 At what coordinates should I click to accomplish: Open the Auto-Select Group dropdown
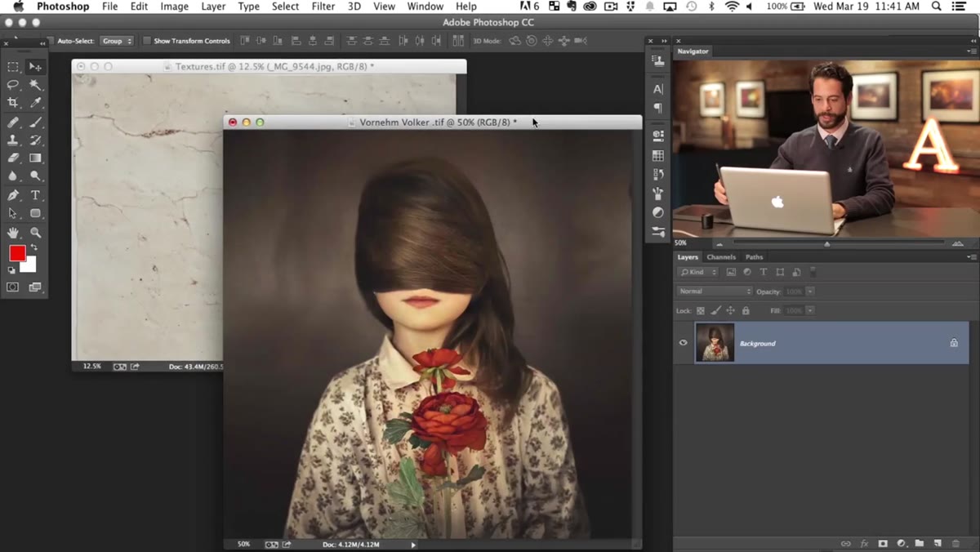117,41
